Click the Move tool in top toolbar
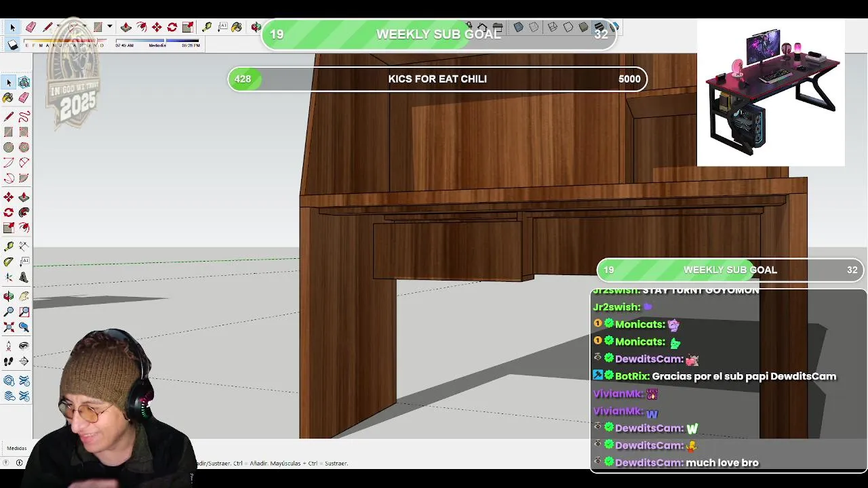The width and height of the screenshot is (868, 488). (157, 27)
